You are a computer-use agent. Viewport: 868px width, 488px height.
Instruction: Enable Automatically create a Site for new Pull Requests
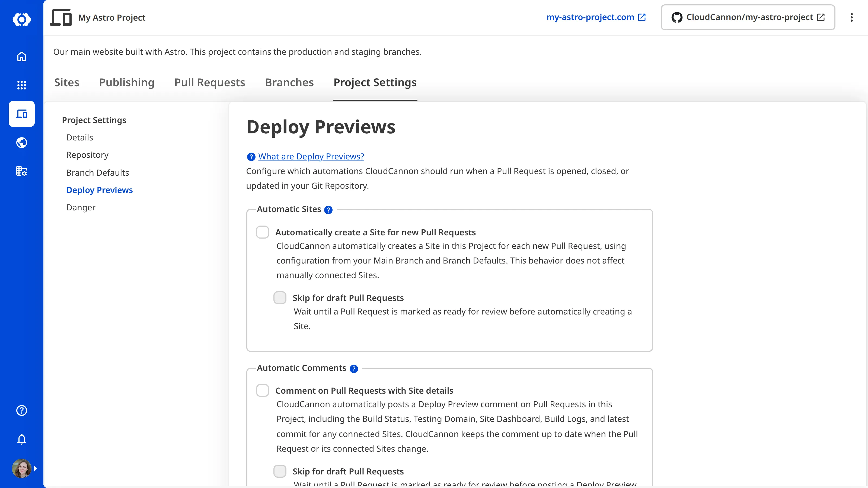click(263, 232)
